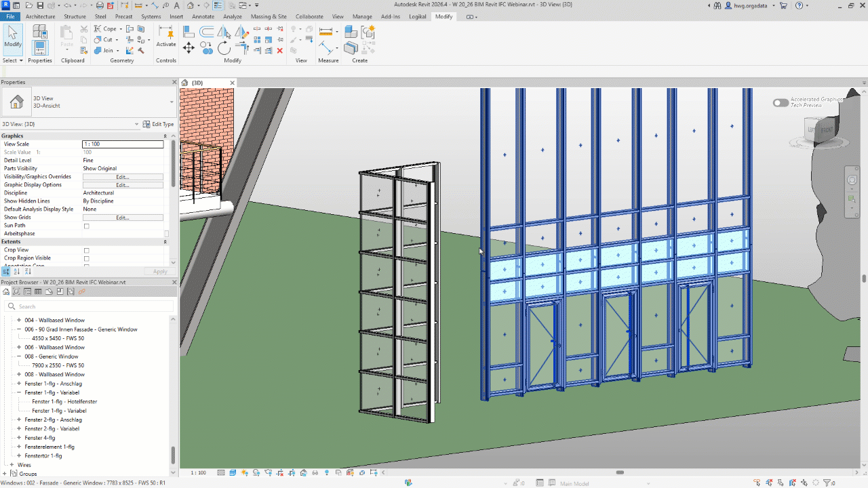
Task: Click the ViewCube in the 3D view
Action: click(x=820, y=129)
